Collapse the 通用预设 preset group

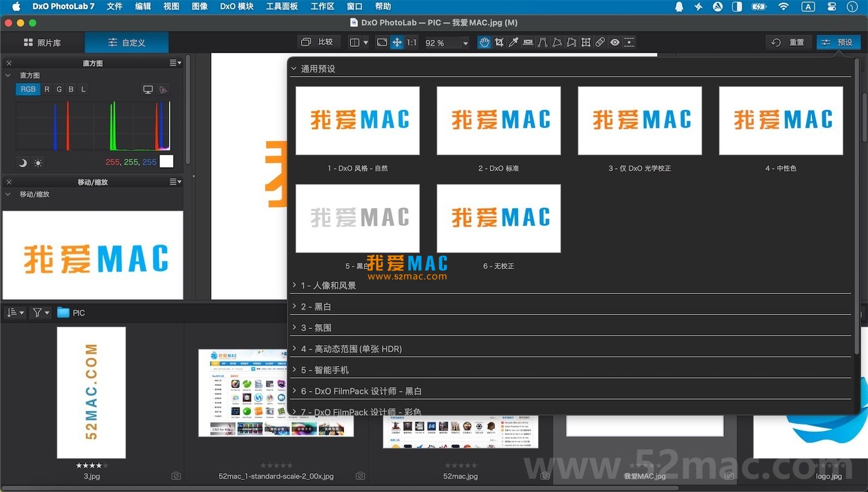point(294,68)
